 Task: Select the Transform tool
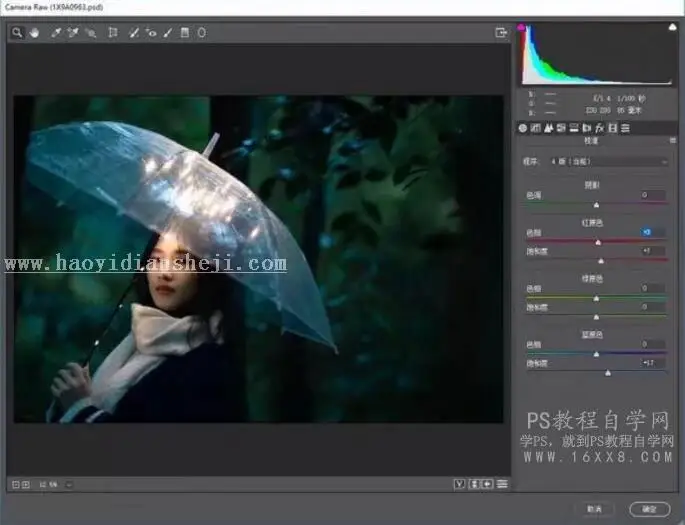(113, 33)
